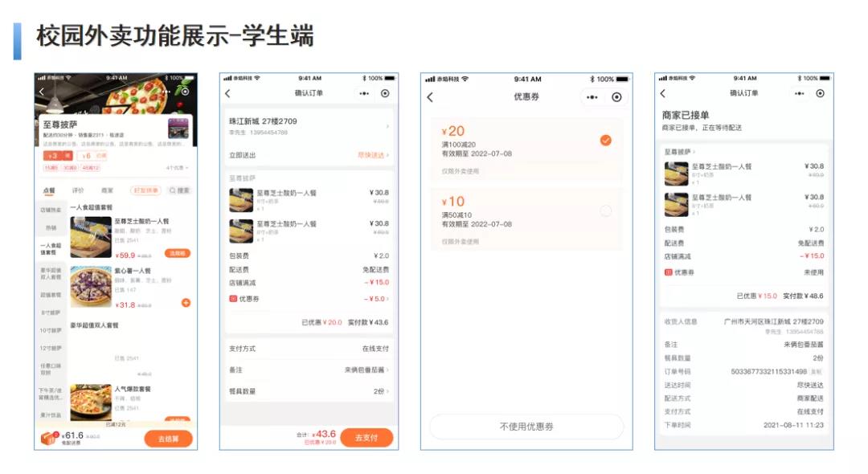
Task: Expand the 珠江新城 27楼2709 address row
Action: click(x=309, y=126)
